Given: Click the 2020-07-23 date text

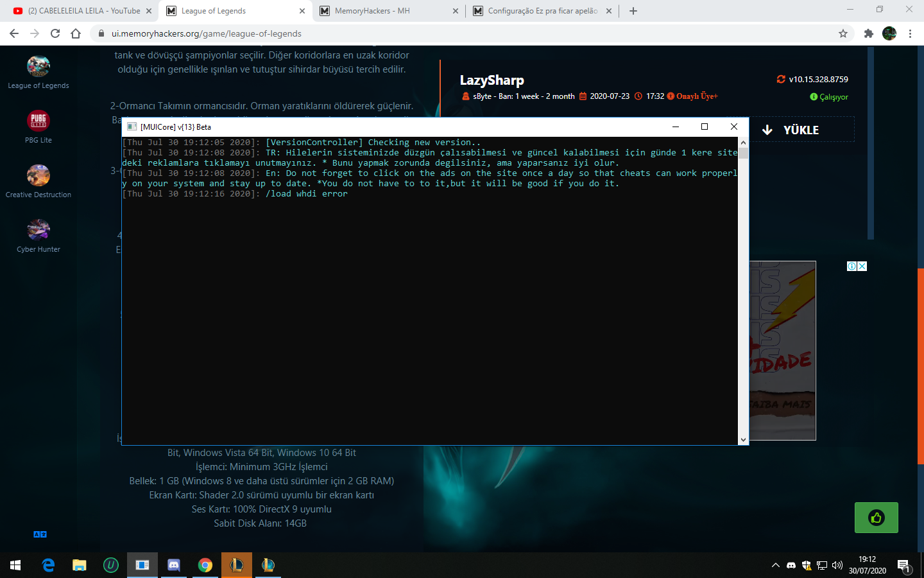Looking at the screenshot, I should 610,96.
